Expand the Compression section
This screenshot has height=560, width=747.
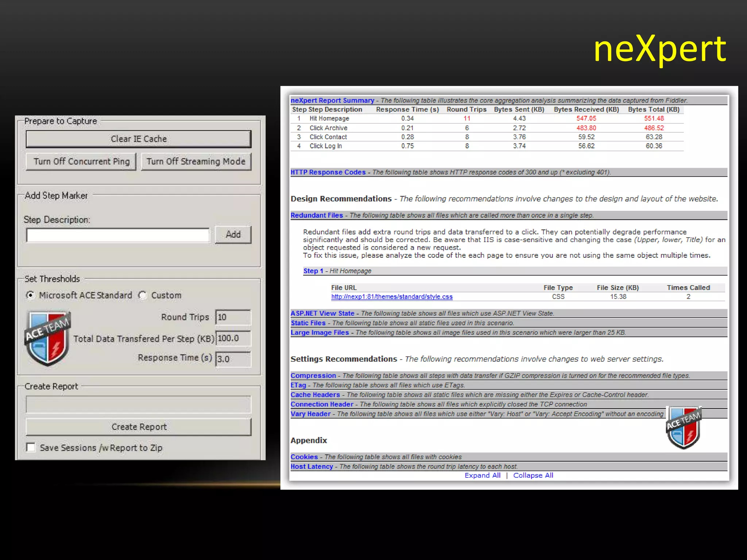coord(313,376)
